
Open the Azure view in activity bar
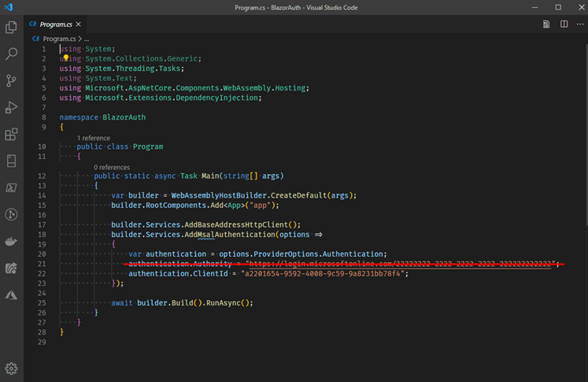(x=11, y=295)
